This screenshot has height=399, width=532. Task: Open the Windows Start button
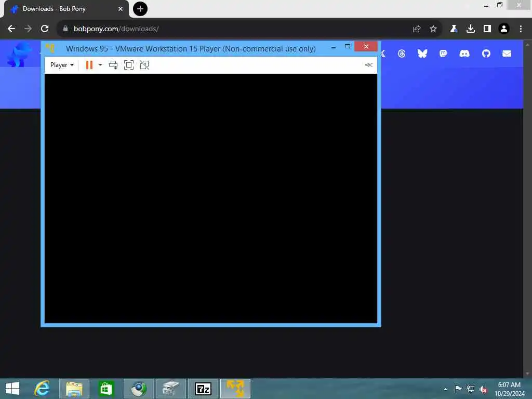tap(12, 389)
